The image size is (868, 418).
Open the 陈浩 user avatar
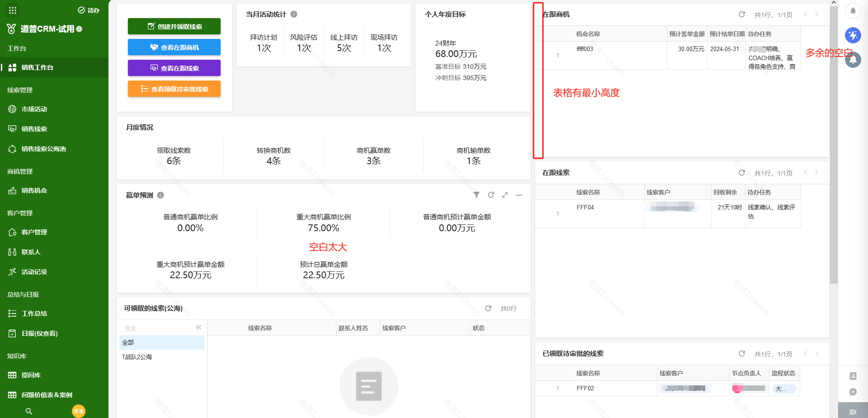click(79, 411)
